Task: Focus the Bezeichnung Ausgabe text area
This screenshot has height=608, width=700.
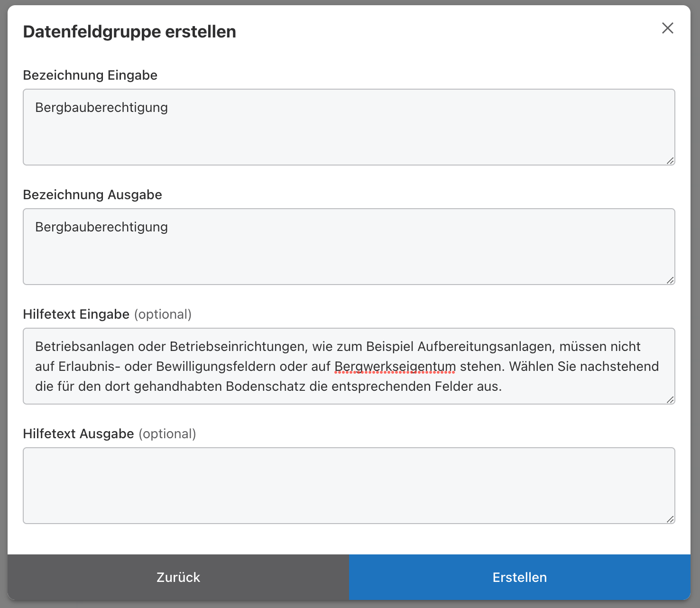Action: coord(349,255)
